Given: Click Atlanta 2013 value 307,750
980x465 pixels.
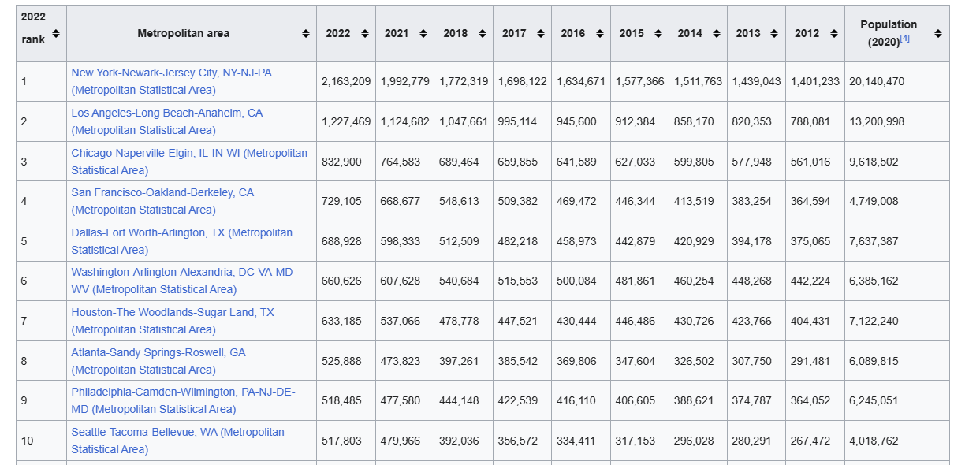Looking at the screenshot, I should [752, 361].
